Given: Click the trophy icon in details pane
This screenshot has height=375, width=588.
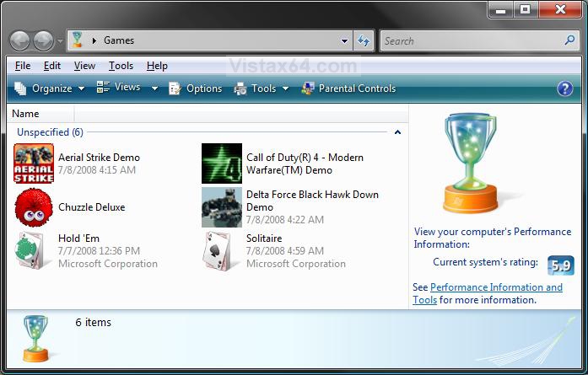Looking at the screenshot, I should pyautogui.click(x=35, y=338).
